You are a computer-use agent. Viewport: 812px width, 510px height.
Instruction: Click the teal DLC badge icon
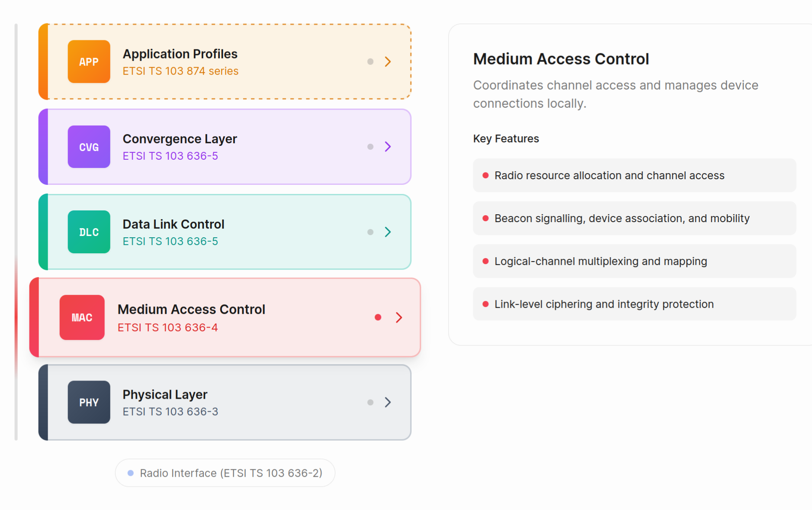89,232
